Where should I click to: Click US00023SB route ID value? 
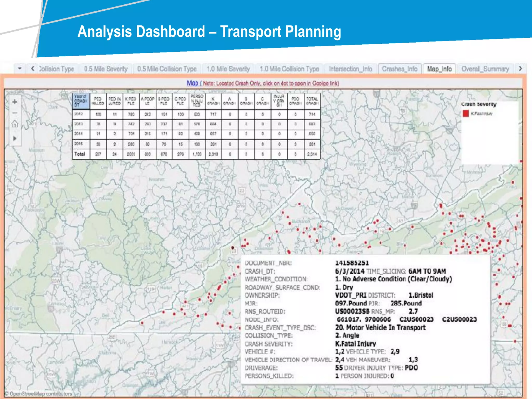point(352,311)
